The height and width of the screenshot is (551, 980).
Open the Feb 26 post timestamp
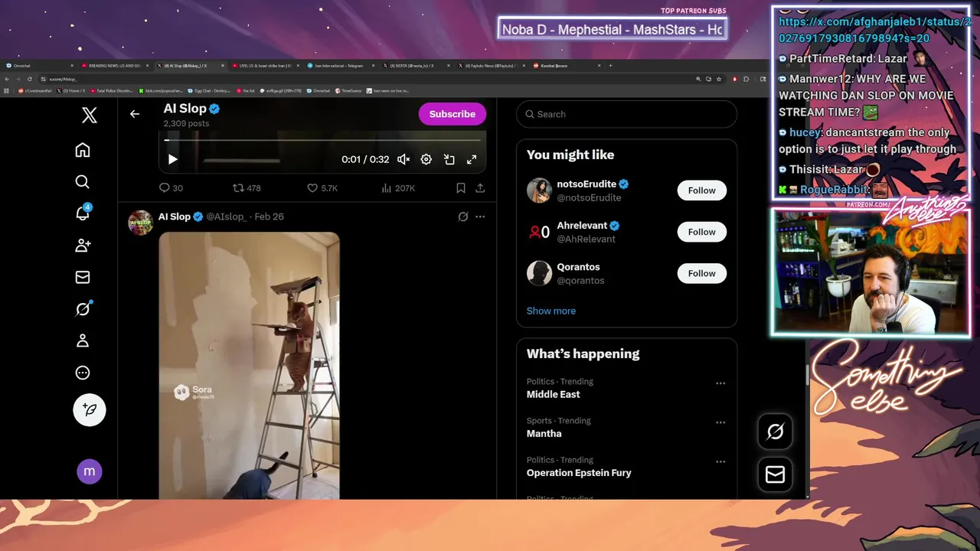(269, 217)
